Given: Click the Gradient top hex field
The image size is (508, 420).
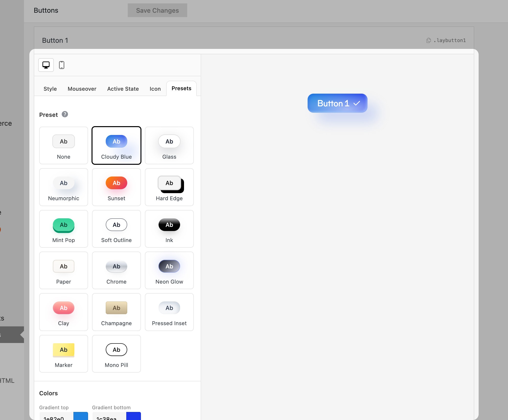Looking at the screenshot, I should (56, 416).
